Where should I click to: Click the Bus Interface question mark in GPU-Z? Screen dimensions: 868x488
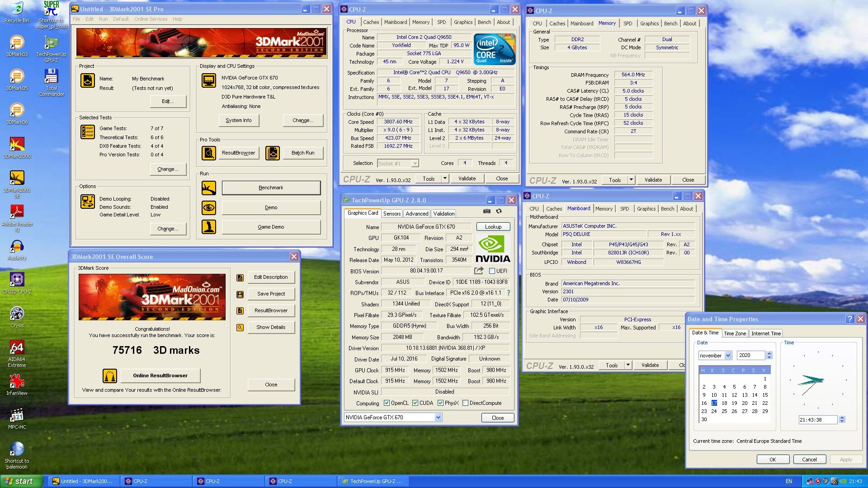(509, 293)
